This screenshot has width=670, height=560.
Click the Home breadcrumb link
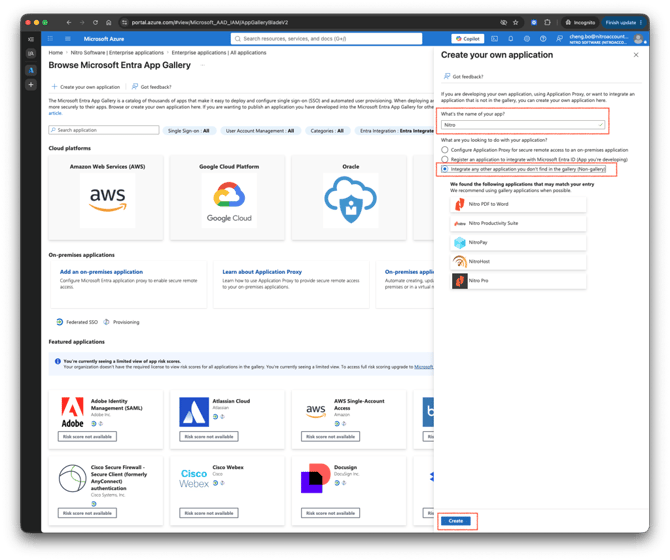click(x=56, y=53)
